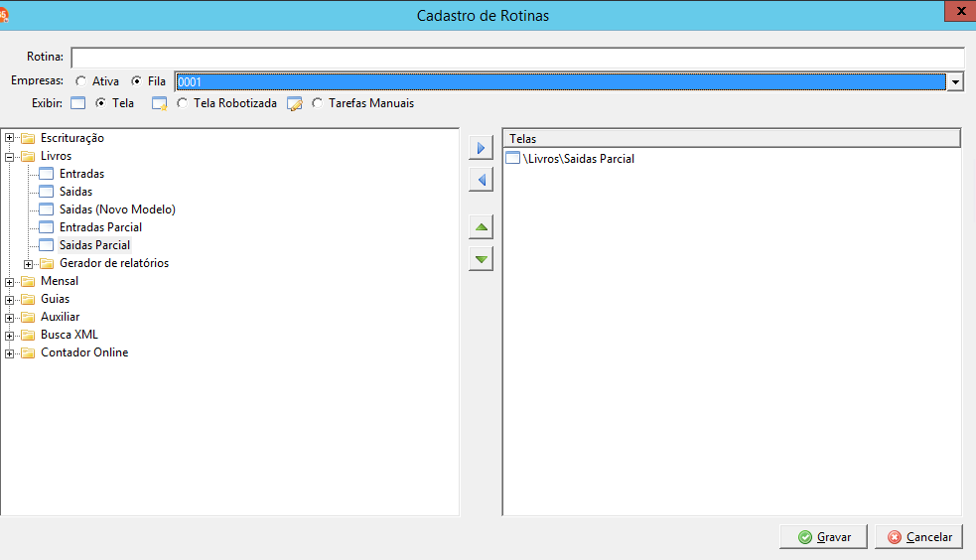
Task: Expand the Escrituração tree node
Action: click(9, 138)
